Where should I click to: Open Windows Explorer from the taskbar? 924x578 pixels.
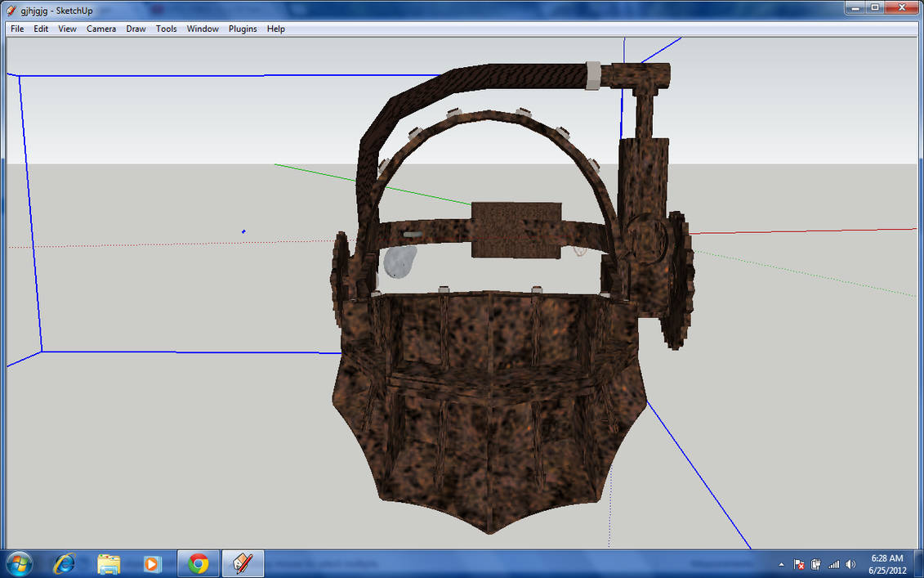pyautogui.click(x=108, y=563)
